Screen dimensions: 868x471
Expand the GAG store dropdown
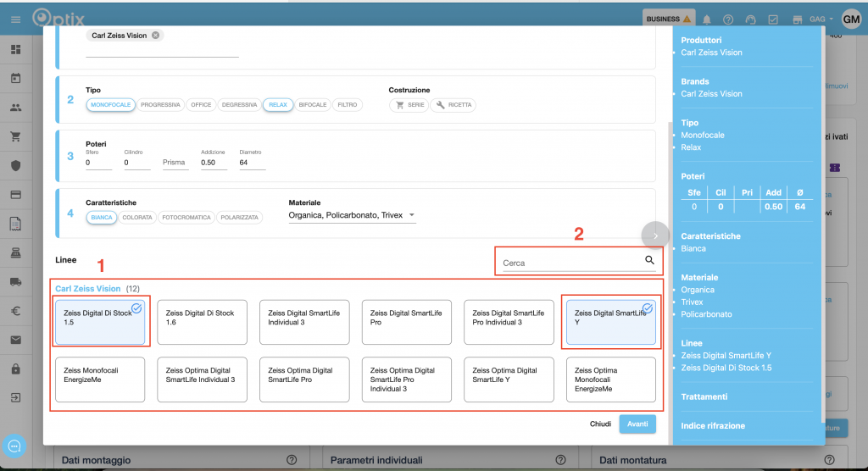[x=820, y=19]
